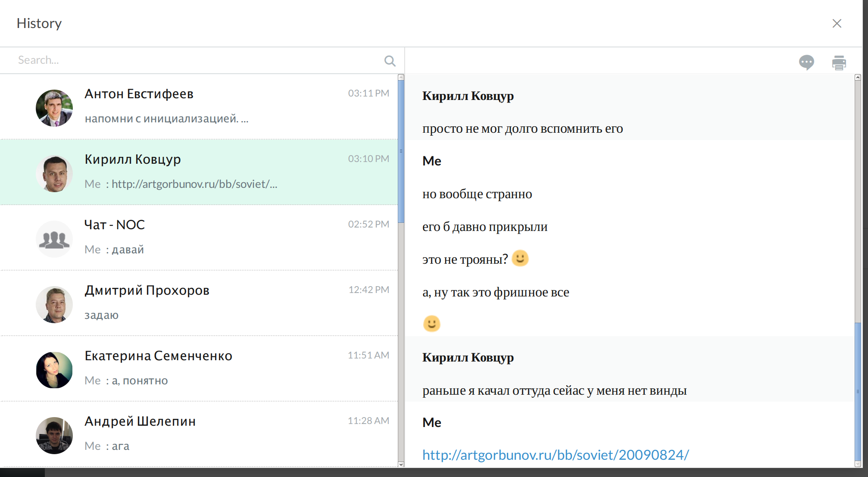This screenshot has width=868, height=477.
Task: Select the Кирилл Ковцур conversation
Action: (x=199, y=172)
